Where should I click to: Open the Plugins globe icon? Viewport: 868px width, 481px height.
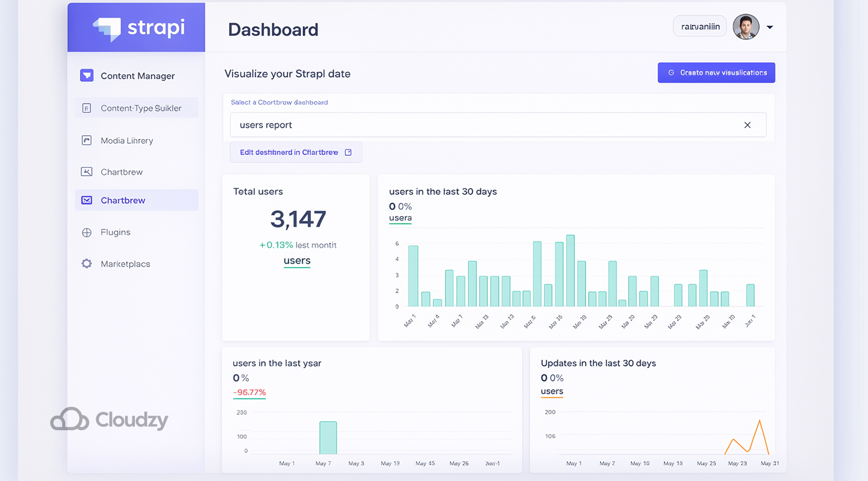pos(87,232)
